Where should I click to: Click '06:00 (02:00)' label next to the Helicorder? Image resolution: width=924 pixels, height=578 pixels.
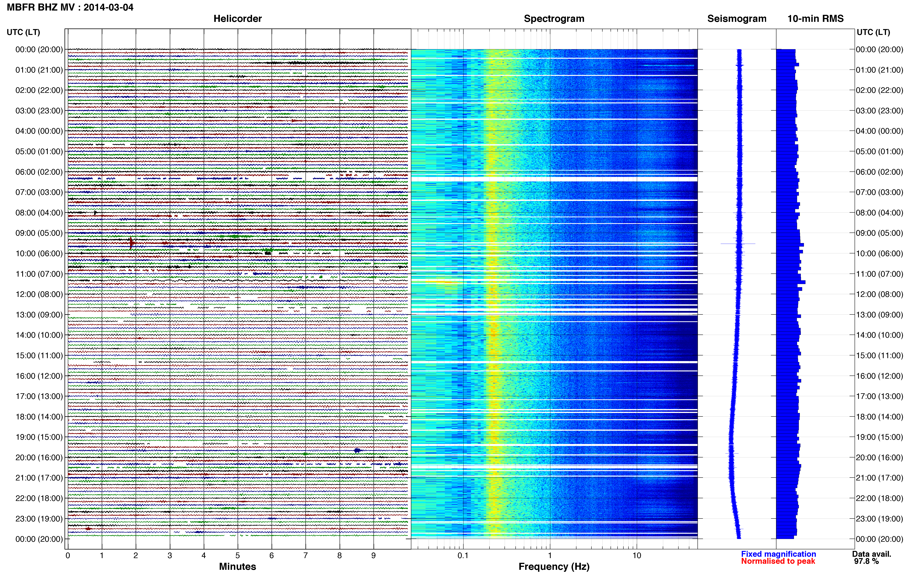(x=39, y=172)
